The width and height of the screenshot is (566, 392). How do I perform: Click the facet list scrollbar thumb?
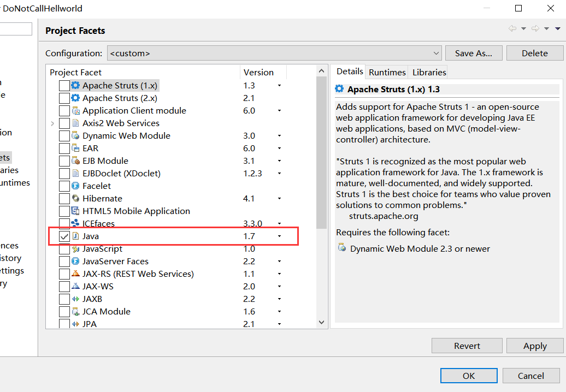(321, 152)
